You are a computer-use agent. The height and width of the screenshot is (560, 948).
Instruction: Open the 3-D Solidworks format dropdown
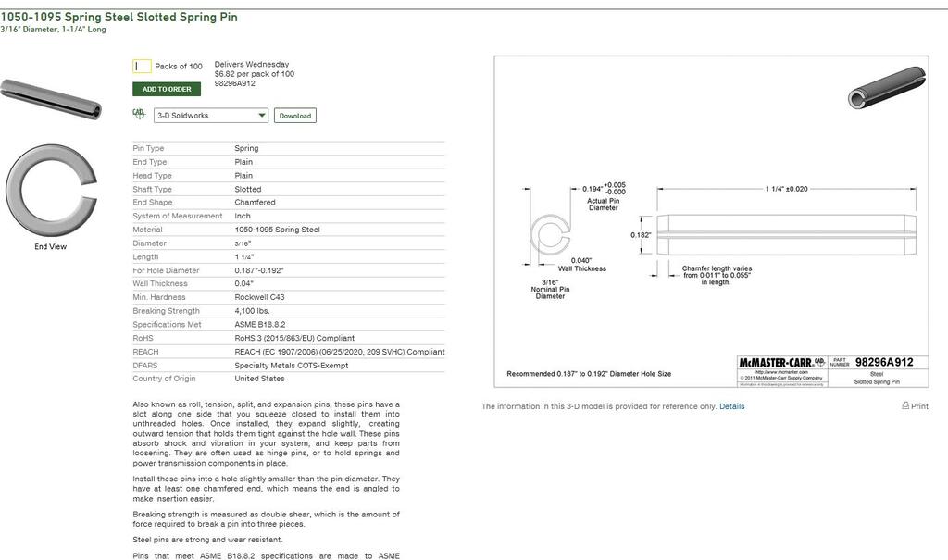pyautogui.click(x=211, y=116)
